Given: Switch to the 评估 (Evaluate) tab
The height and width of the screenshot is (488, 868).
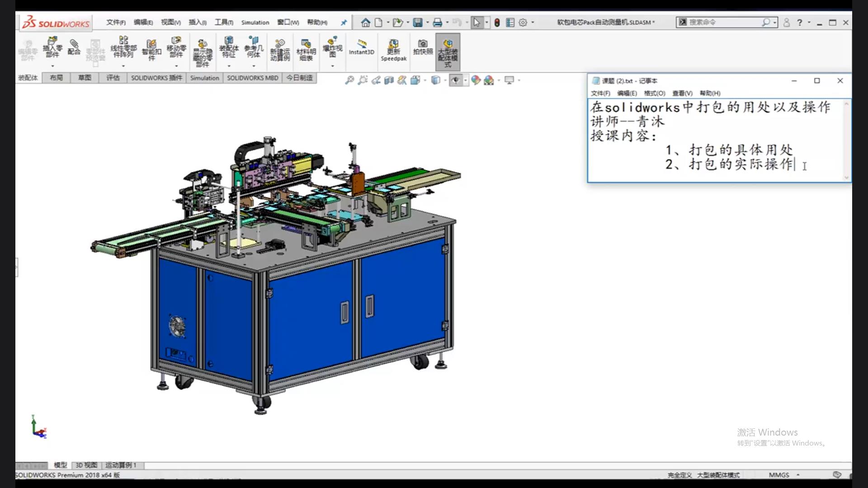Looking at the screenshot, I should [x=113, y=78].
